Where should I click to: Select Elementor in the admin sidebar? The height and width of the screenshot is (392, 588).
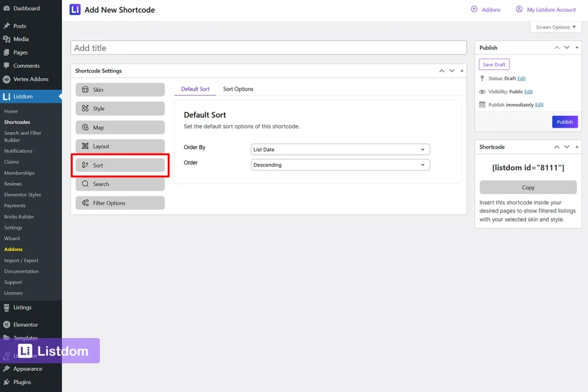(25, 324)
